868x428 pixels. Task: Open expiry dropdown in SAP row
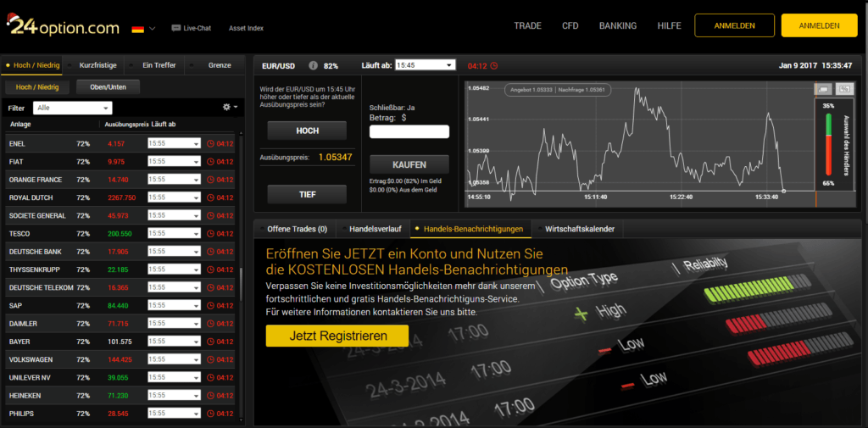click(x=175, y=306)
